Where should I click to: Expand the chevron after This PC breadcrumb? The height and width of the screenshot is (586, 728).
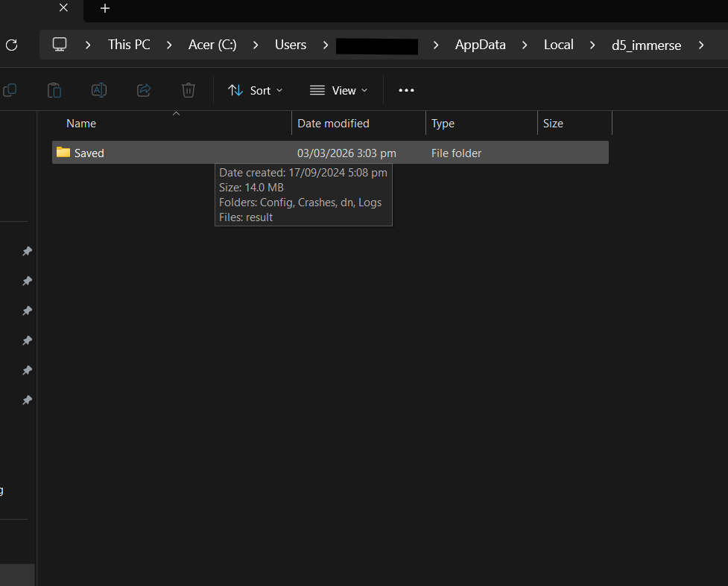[170, 45]
